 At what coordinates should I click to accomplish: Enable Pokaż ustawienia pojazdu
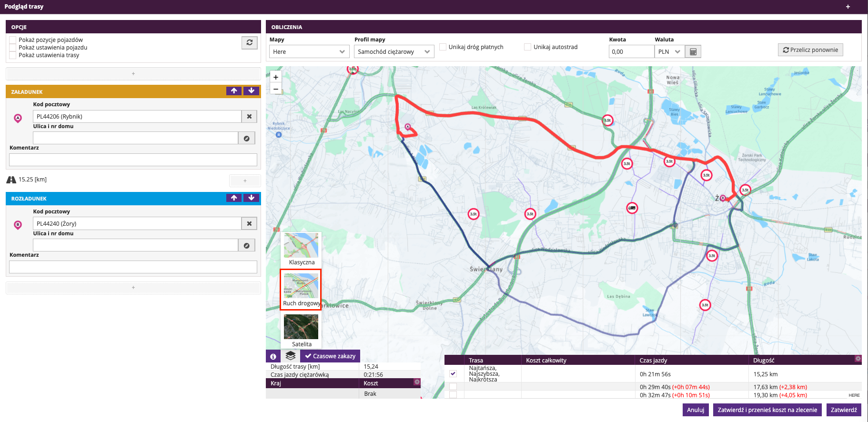[x=13, y=48]
